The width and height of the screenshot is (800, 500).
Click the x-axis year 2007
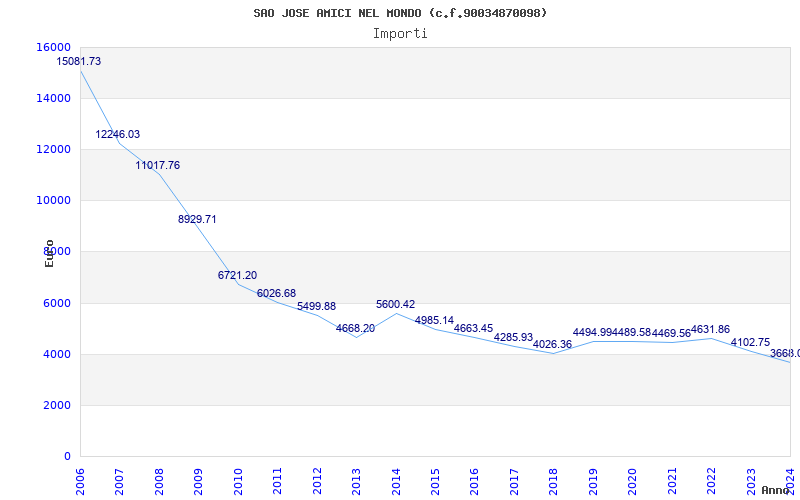coord(120,480)
